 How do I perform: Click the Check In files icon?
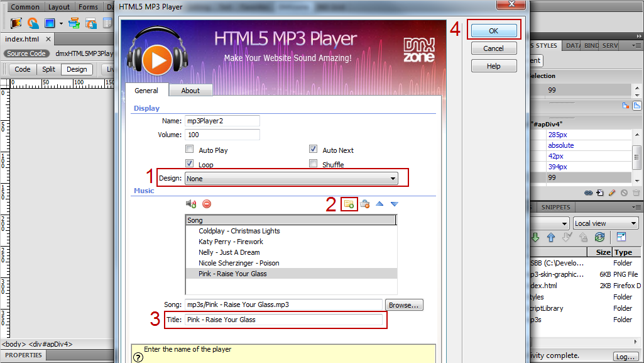click(583, 237)
